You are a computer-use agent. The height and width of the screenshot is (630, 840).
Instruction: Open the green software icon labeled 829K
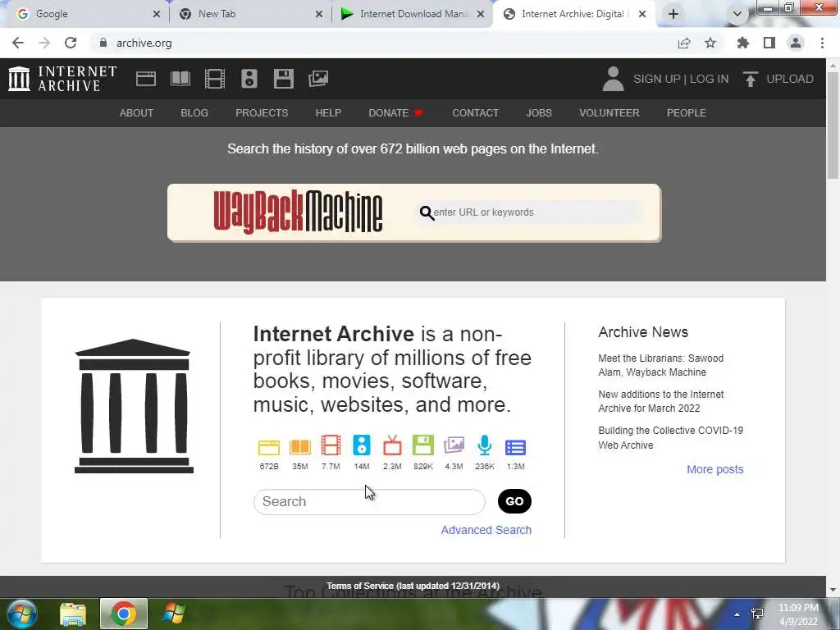point(422,445)
